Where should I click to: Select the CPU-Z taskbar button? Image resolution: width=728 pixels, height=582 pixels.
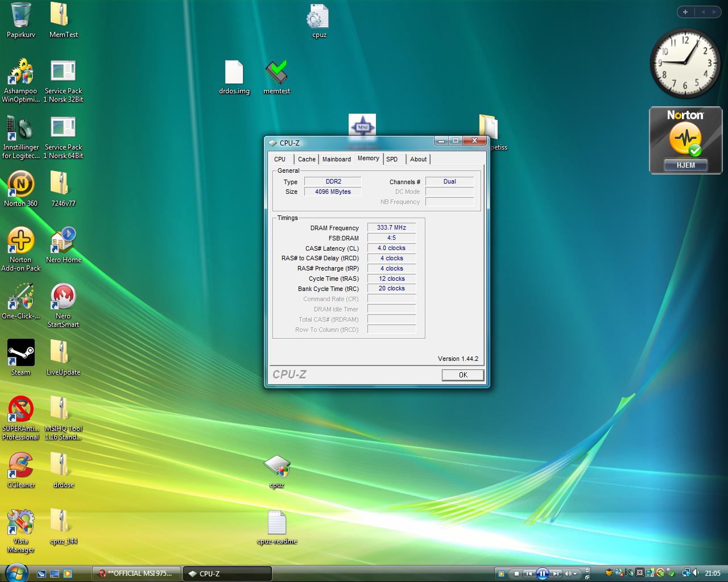click(x=227, y=573)
